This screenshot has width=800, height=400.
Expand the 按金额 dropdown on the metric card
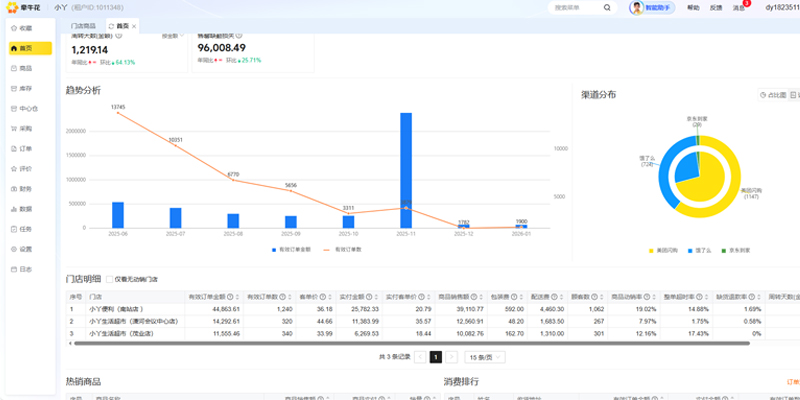170,36
